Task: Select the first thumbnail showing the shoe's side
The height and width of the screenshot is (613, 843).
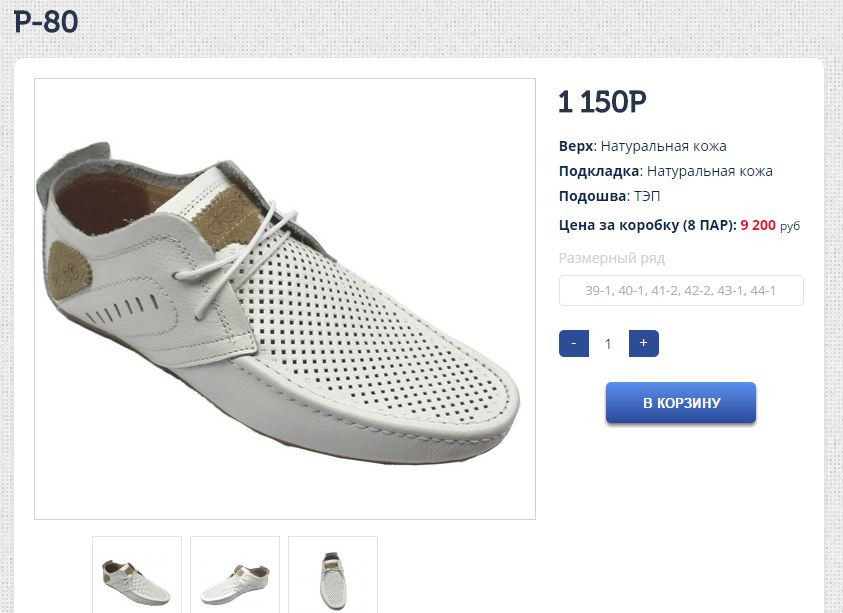Action: point(137,576)
